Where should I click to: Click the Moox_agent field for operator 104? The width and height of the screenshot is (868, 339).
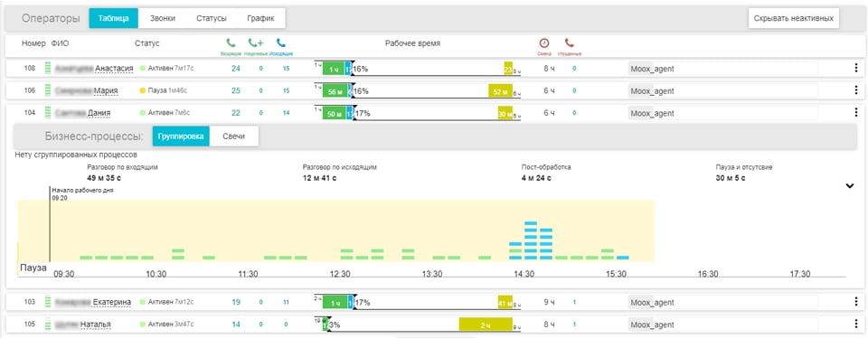723,113
